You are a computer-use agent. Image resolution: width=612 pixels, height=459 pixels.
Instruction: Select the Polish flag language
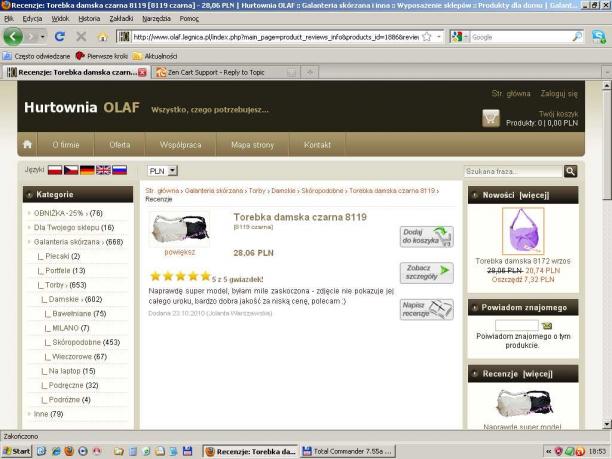point(55,170)
